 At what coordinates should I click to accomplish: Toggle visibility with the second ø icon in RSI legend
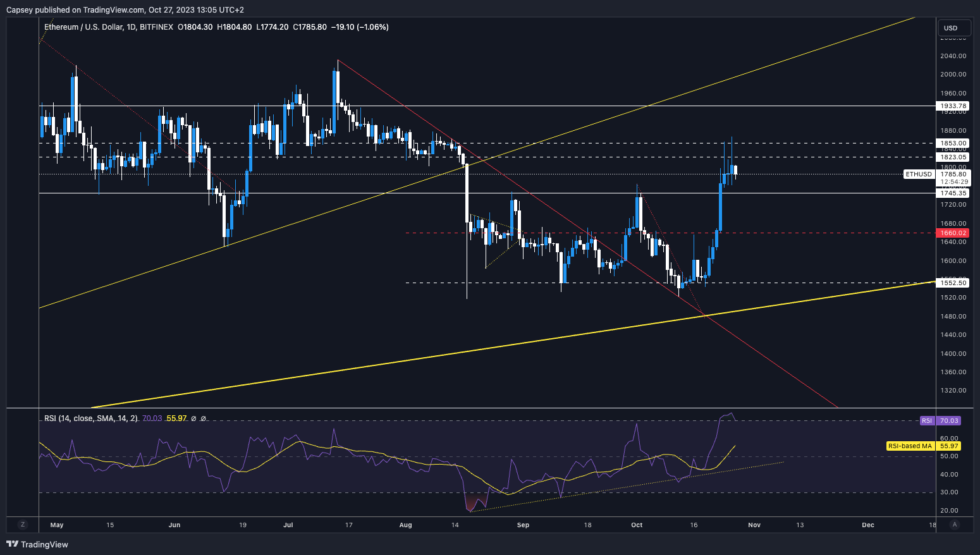[x=204, y=418]
